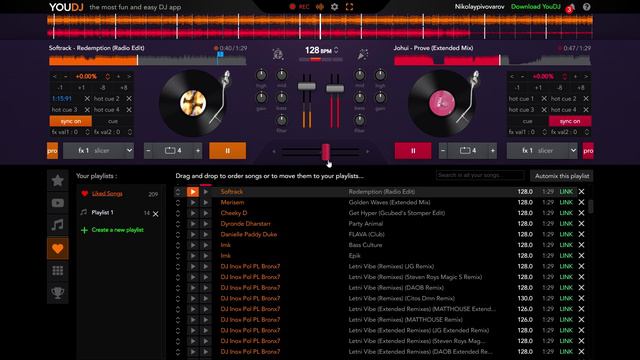Toggle the right deck pro button
Image resolution: width=640 pixels, height=360 pixels.
(x=588, y=151)
